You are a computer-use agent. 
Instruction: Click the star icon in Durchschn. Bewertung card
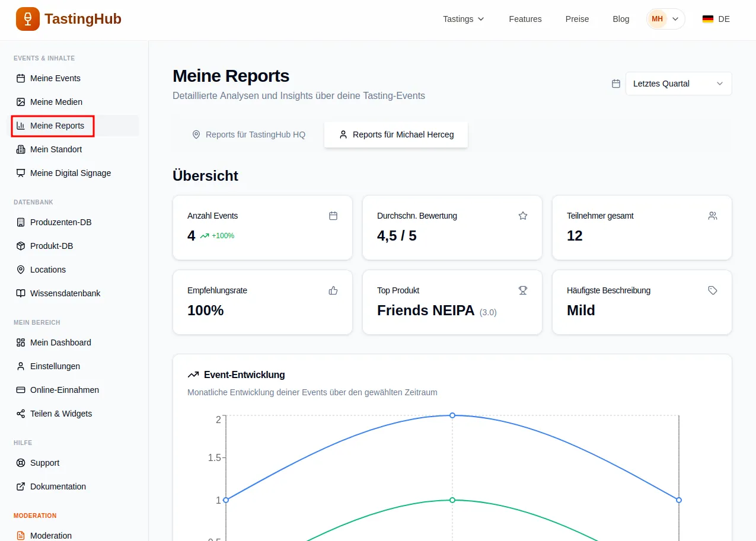point(523,216)
